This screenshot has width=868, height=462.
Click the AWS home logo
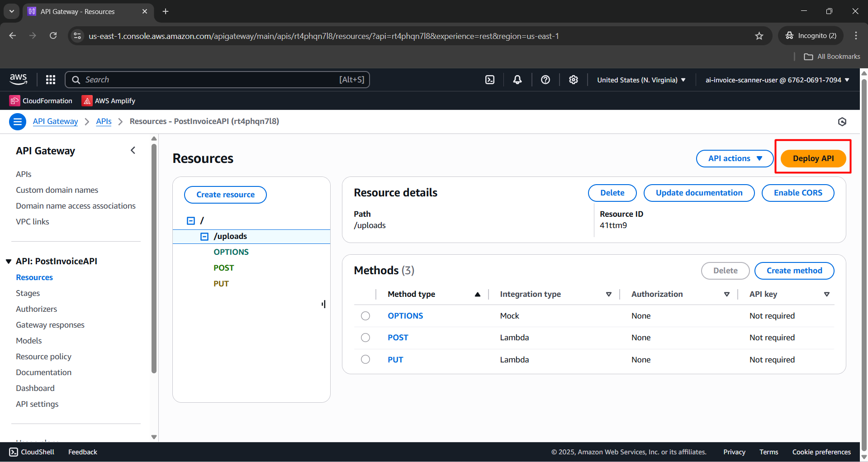click(x=18, y=79)
